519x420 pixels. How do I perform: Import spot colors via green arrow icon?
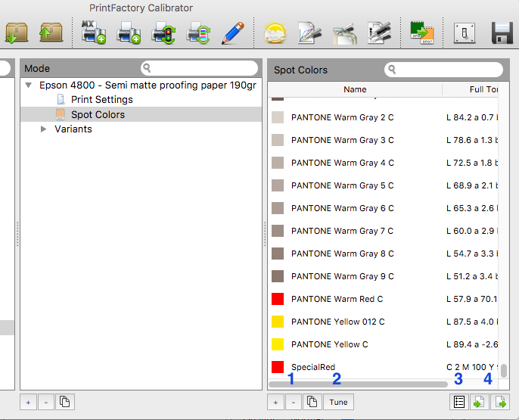point(479,402)
